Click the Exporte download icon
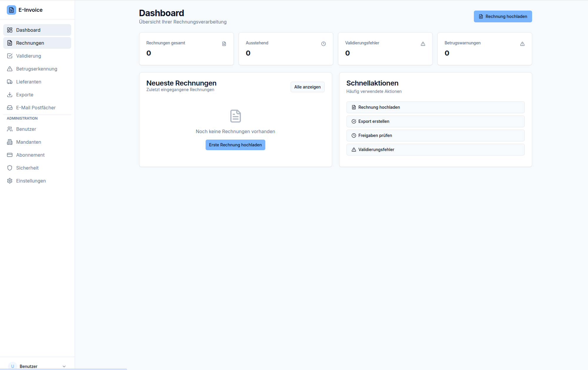Image resolution: width=588 pixels, height=370 pixels. pyautogui.click(x=10, y=95)
